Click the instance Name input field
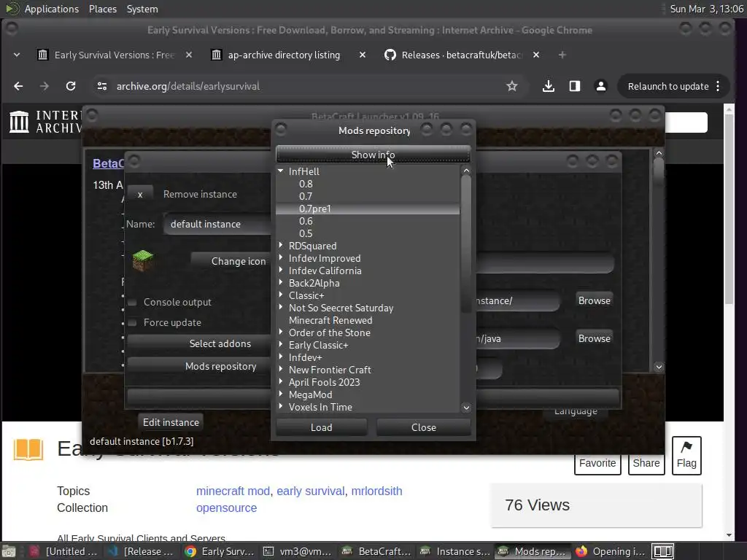The width and height of the screenshot is (747, 560). point(218,224)
